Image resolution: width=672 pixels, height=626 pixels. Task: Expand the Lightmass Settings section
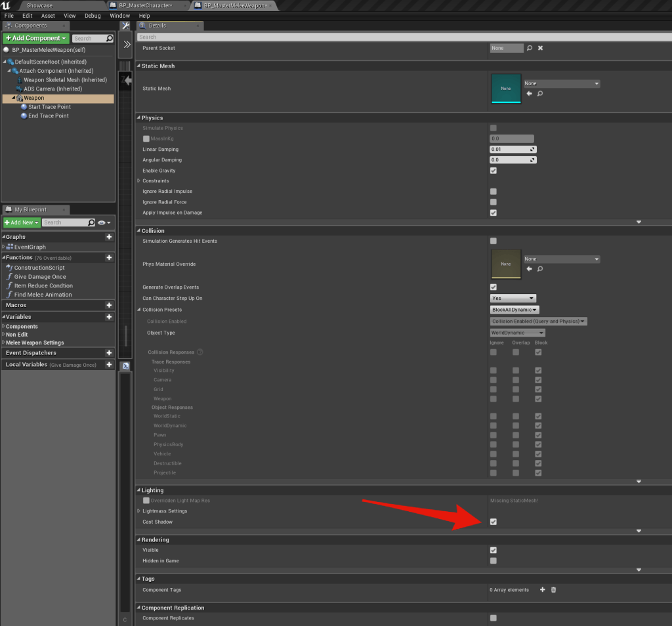coord(138,511)
